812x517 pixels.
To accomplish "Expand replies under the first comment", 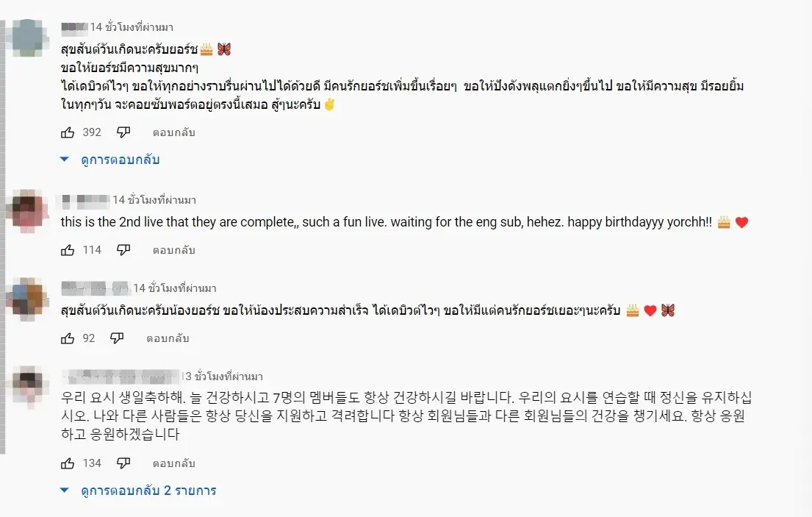I will (x=110, y=160).
